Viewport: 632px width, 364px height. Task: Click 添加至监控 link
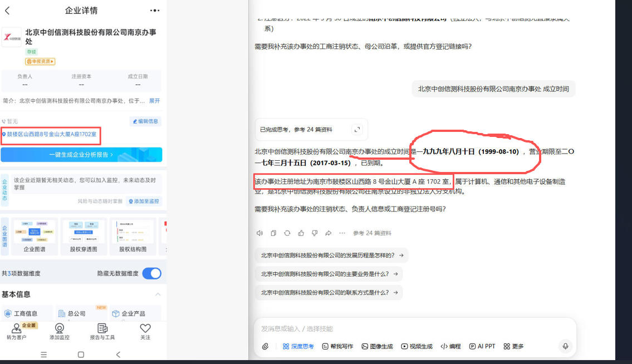144,201
